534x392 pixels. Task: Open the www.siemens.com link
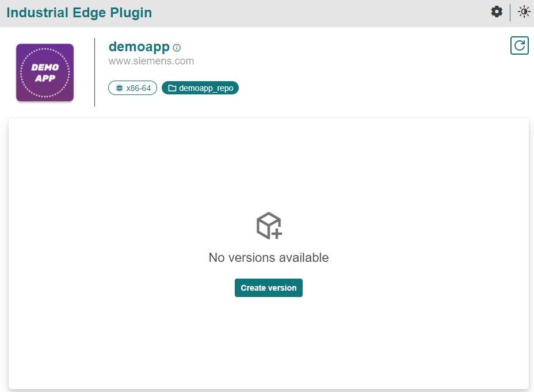[x=151, y=61]
